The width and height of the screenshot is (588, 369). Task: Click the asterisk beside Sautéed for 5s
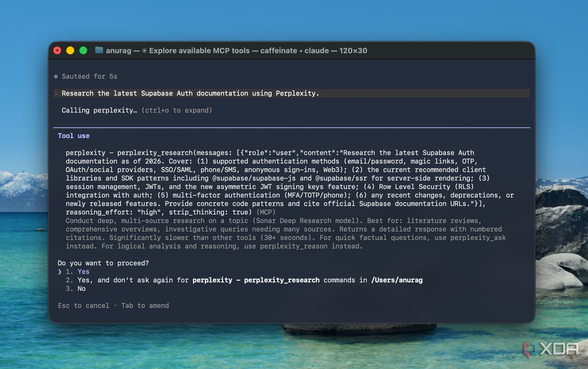(x=56, y=76)
